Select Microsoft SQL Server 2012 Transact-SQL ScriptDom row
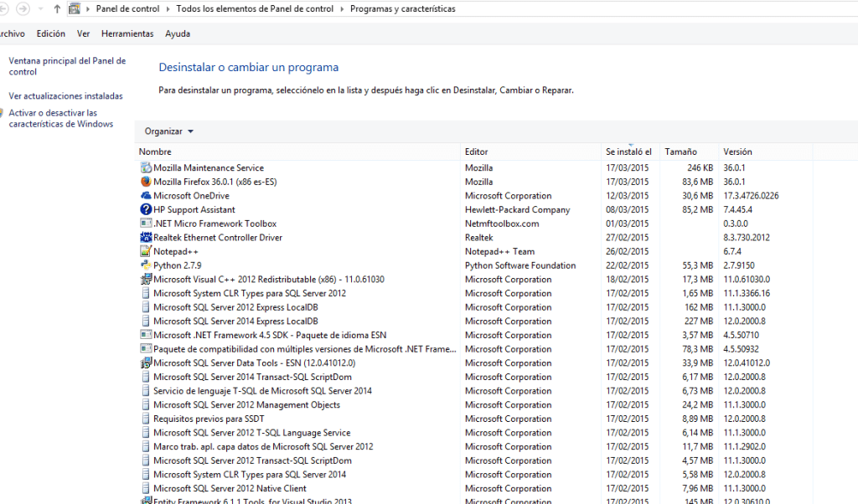The image size is (858, 504). click(252, 460)
